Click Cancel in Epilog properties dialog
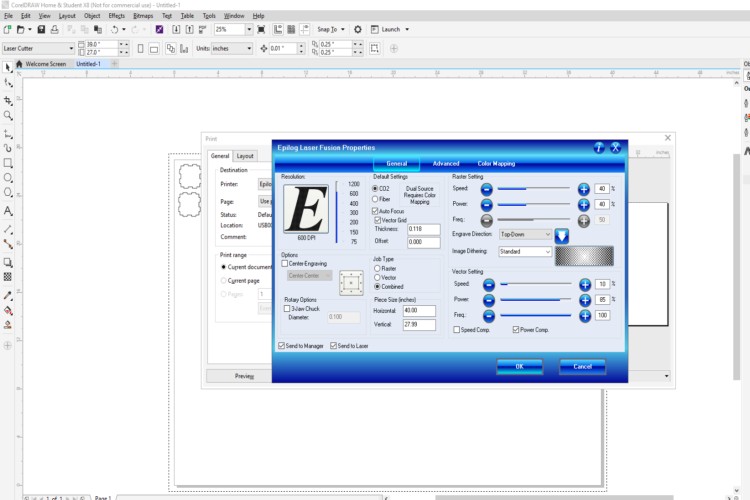The width and height of the screenshot is (750, 500). tap(582, 367)
